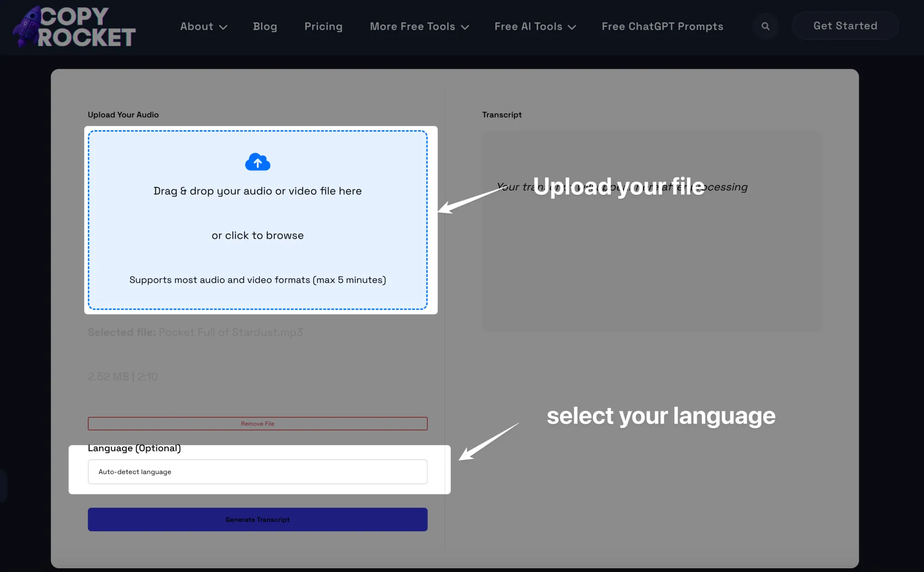The height and width of the screenshot is (572, 924).
Task: Navigate to the Blog page
Action: click(x=265, y=26)
